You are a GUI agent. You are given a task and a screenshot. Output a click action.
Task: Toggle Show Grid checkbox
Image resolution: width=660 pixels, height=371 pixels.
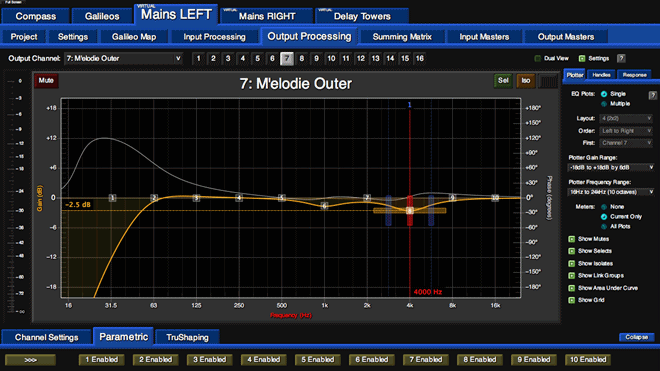(572, 300)
